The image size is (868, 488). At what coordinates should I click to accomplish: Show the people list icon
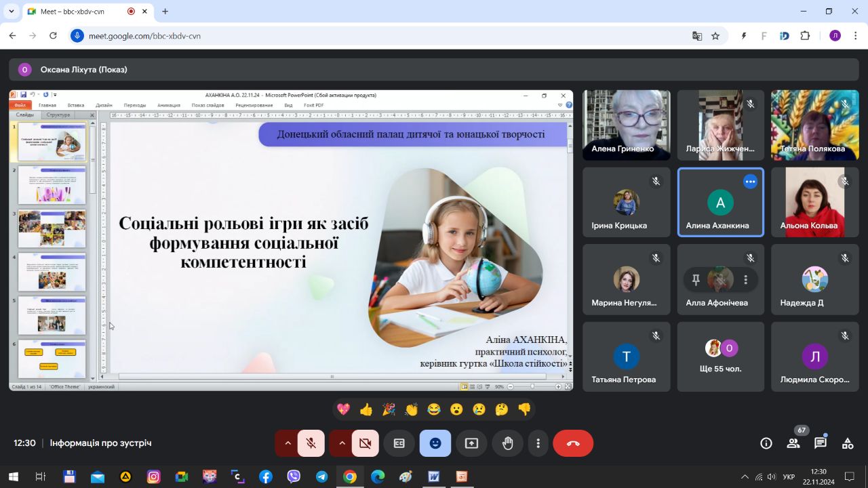click(793, 443)
